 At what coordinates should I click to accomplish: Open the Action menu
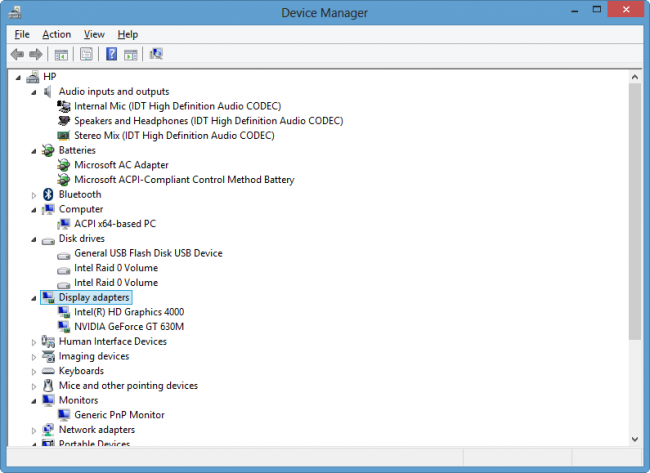57,34
